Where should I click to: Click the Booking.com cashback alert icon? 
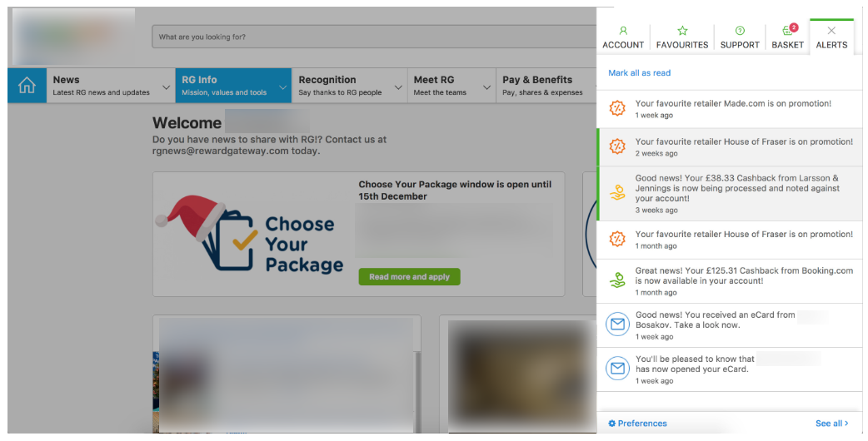(x=617, y=280)
